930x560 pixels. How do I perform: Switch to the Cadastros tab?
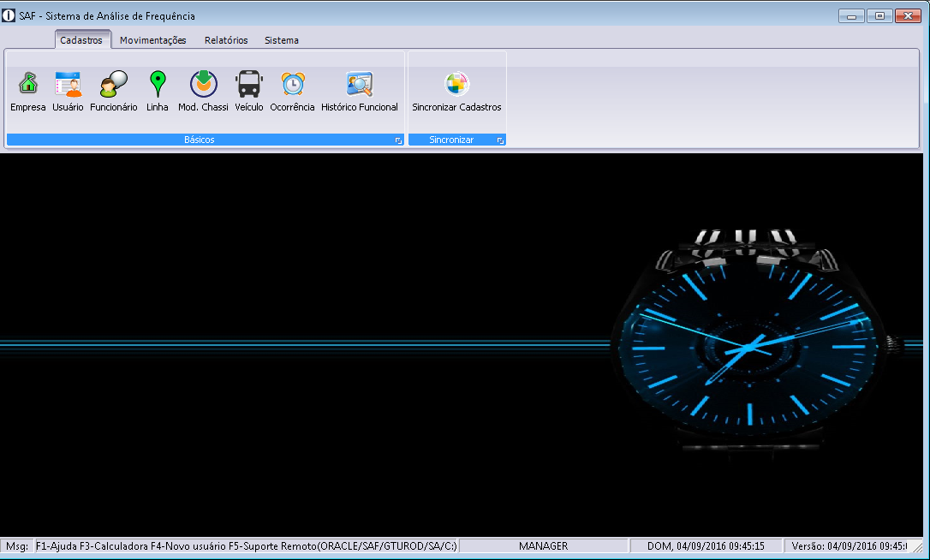[x=81, y=40]
